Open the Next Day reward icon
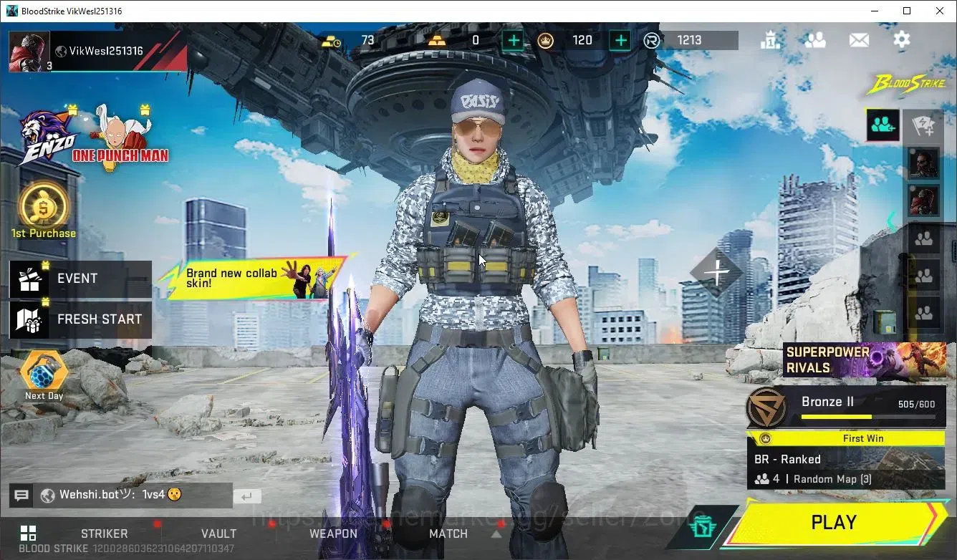This screenshot has height=560, width=957. pos(44,375)
